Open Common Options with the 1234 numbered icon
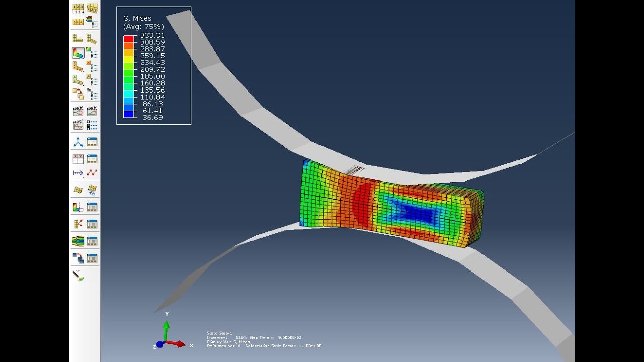The image size is (644, 362). 78,8
